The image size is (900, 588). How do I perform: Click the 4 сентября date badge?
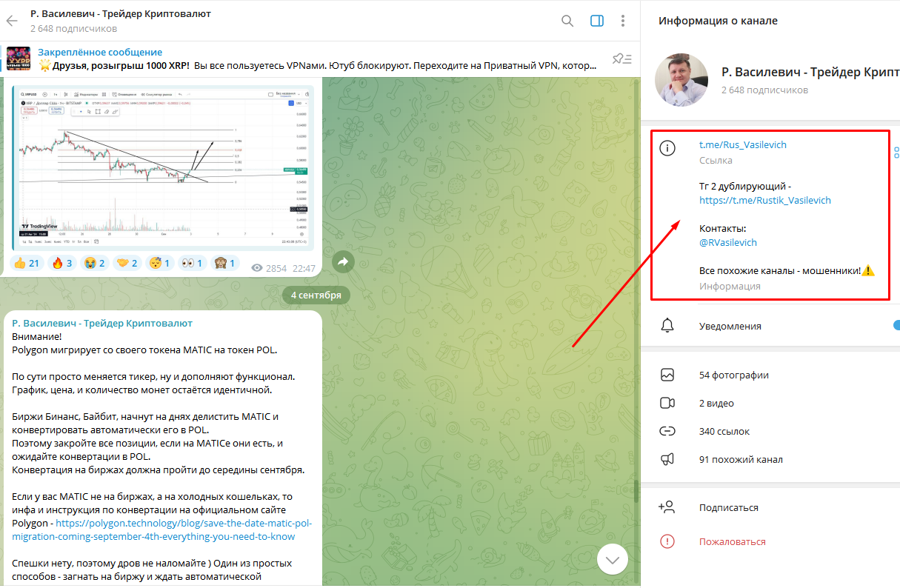316,295
